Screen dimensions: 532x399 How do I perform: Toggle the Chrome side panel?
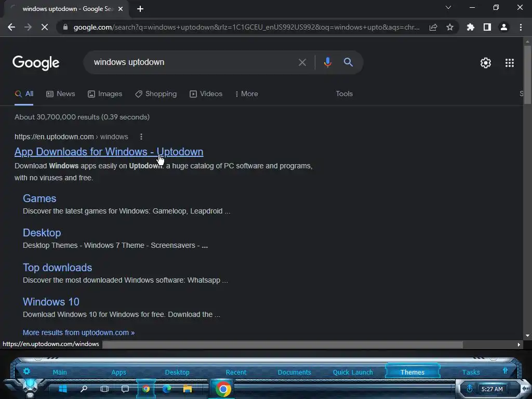(x=487, y=27)
